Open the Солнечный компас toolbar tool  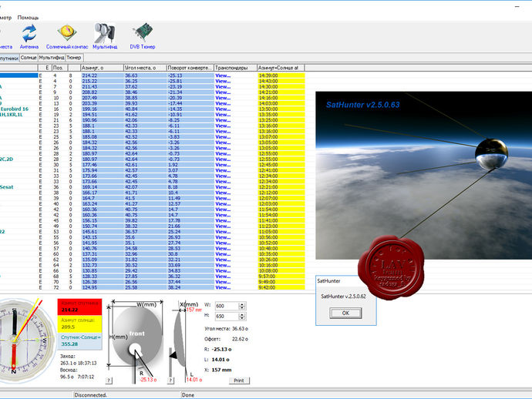tap(67, 37)
